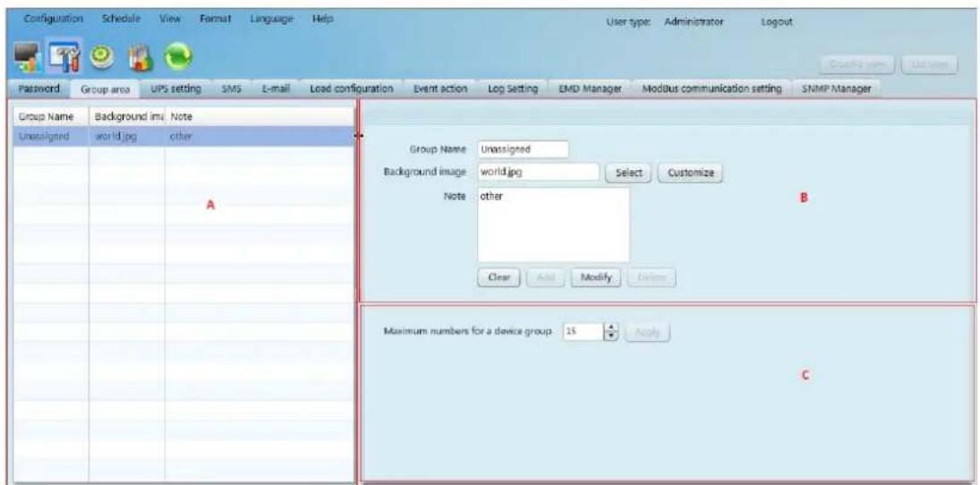Screen dimensions: 980x485
Task: Open the Log Setting tab
Action: 513,89
